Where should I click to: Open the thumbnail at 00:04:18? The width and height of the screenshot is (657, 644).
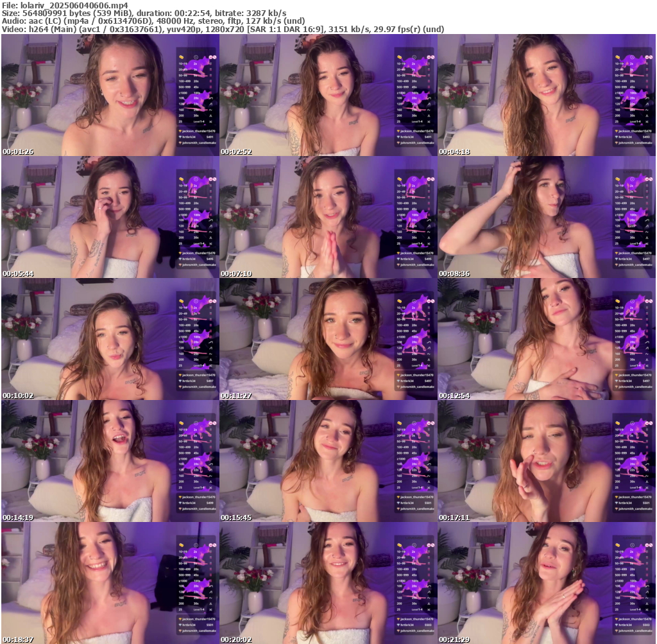pyautogui.click(x=547, y=95)
